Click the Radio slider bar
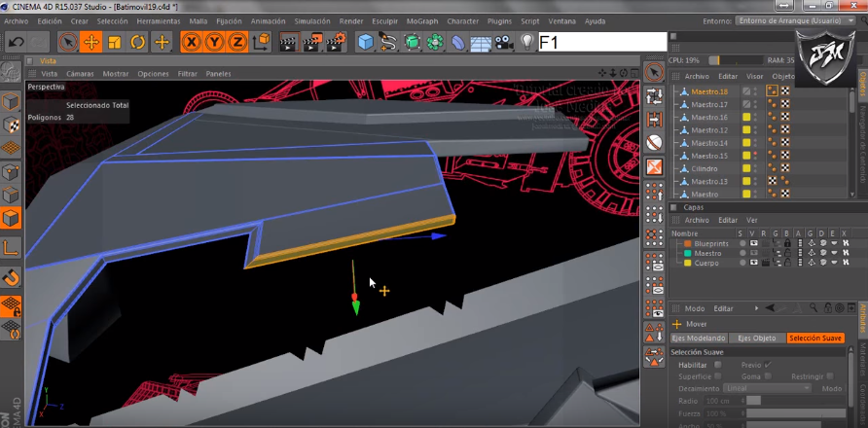The height and width of the screenshot is (428, 868). pos(796,401)
